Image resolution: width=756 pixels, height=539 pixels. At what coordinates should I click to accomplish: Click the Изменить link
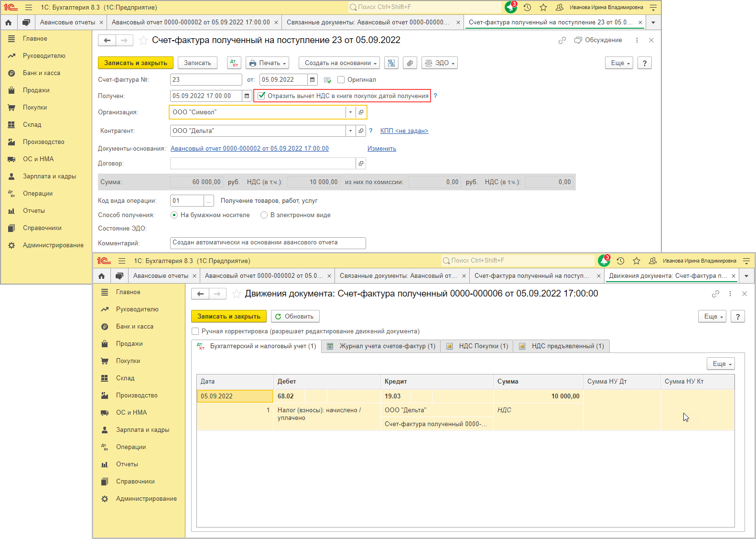click(382, 149)
